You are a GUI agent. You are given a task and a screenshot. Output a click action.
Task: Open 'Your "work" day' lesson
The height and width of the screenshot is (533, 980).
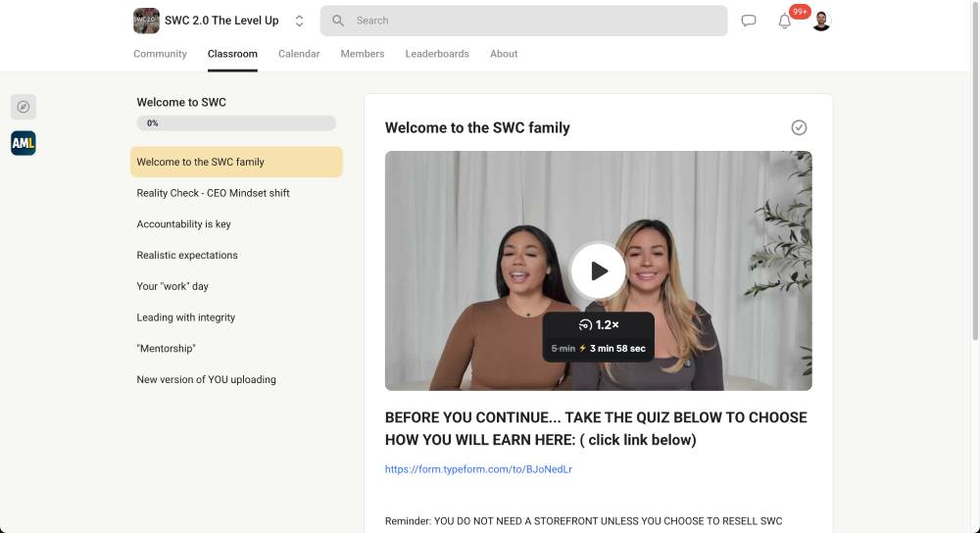coord(236,286)
